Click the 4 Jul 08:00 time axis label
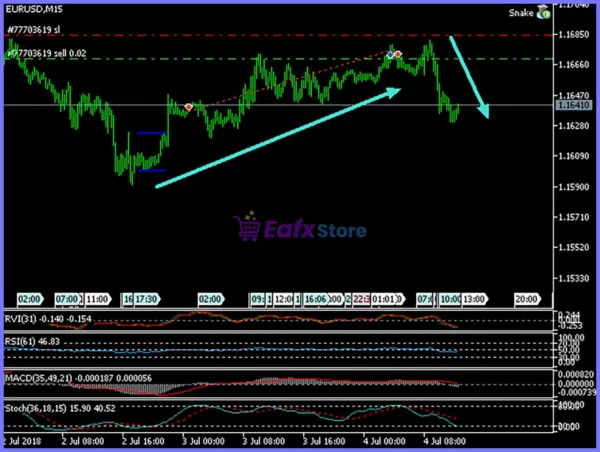600x452 pixels. [444, 441]
